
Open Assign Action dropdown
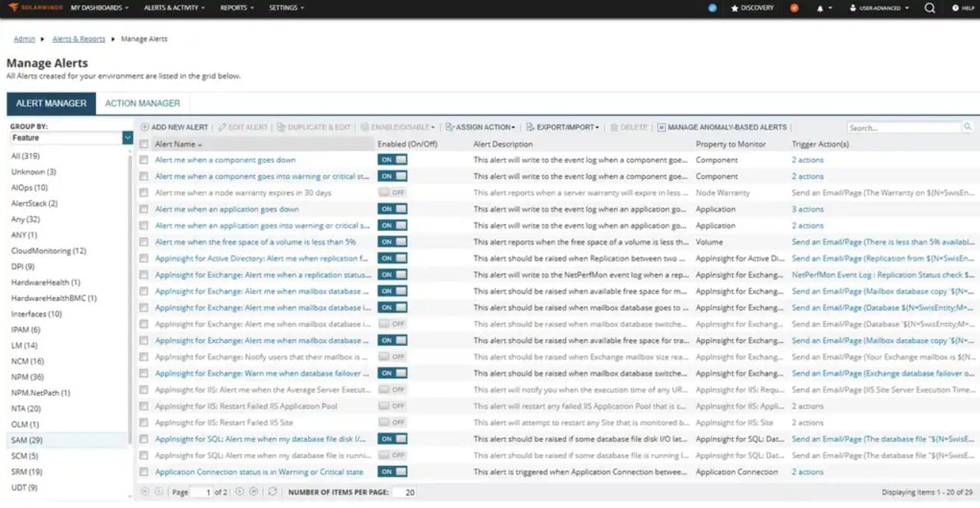pos(480,127)
